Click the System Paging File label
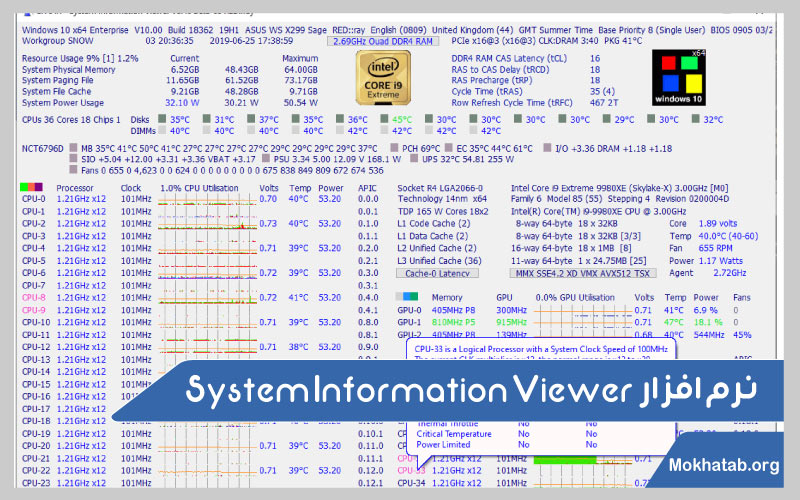The height and width of the screenshot is (500, 800). (57, 81)
